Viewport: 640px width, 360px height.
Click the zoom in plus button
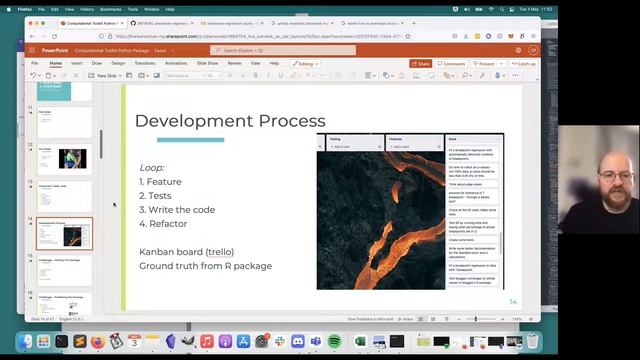tap(502, 319)
